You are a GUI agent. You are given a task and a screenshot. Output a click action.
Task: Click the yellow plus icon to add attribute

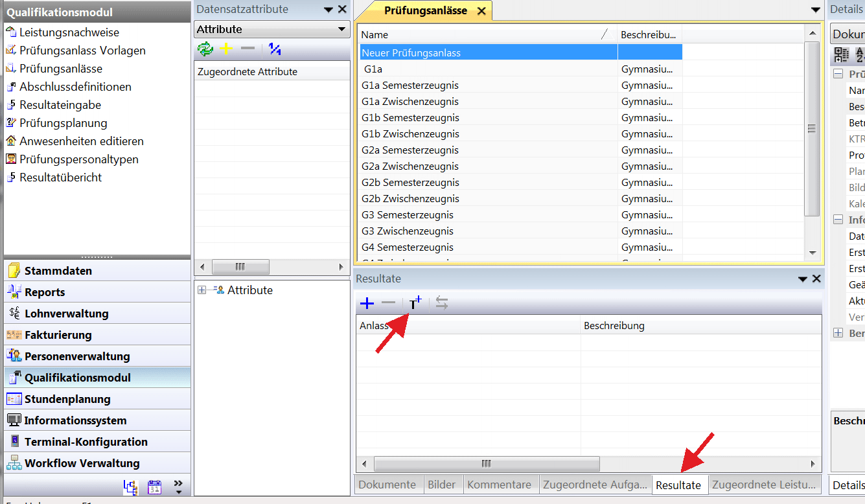[226, 49]
